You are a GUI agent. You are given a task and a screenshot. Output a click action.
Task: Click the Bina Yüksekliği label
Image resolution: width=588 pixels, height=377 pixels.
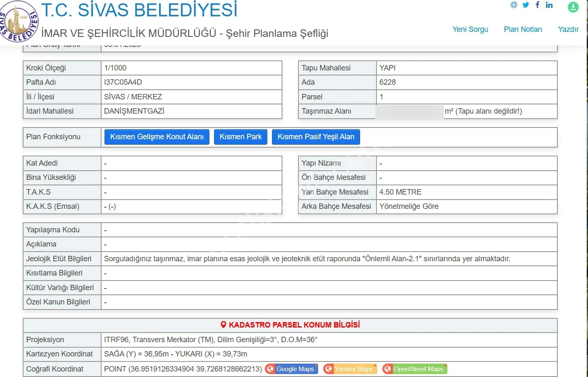[x=51, y=177]
